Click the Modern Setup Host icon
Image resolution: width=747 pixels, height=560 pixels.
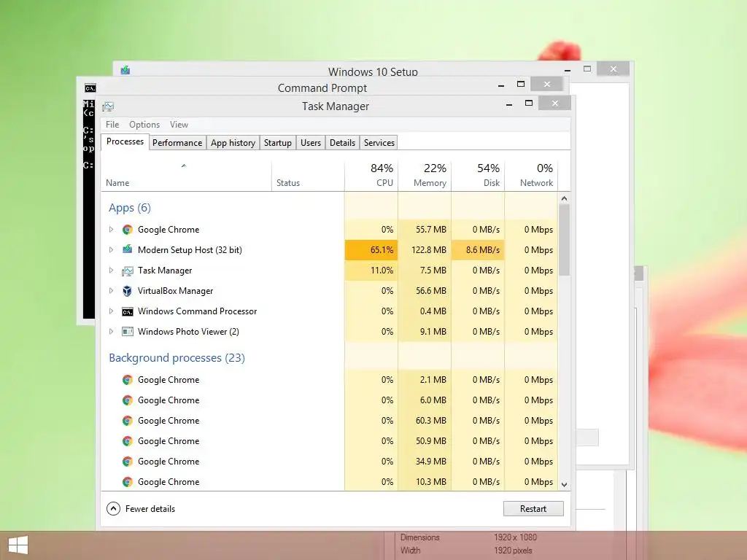127,249
